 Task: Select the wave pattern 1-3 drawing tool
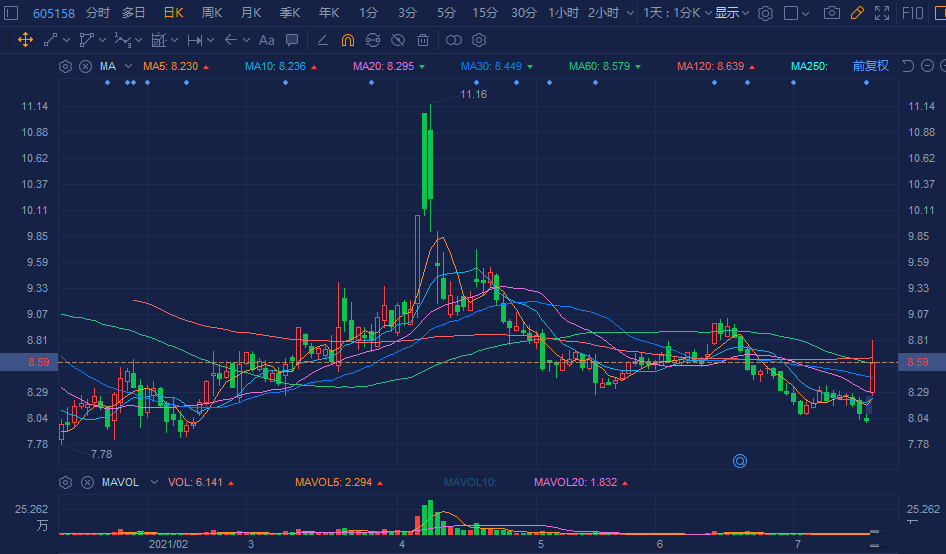coord(122,40)
